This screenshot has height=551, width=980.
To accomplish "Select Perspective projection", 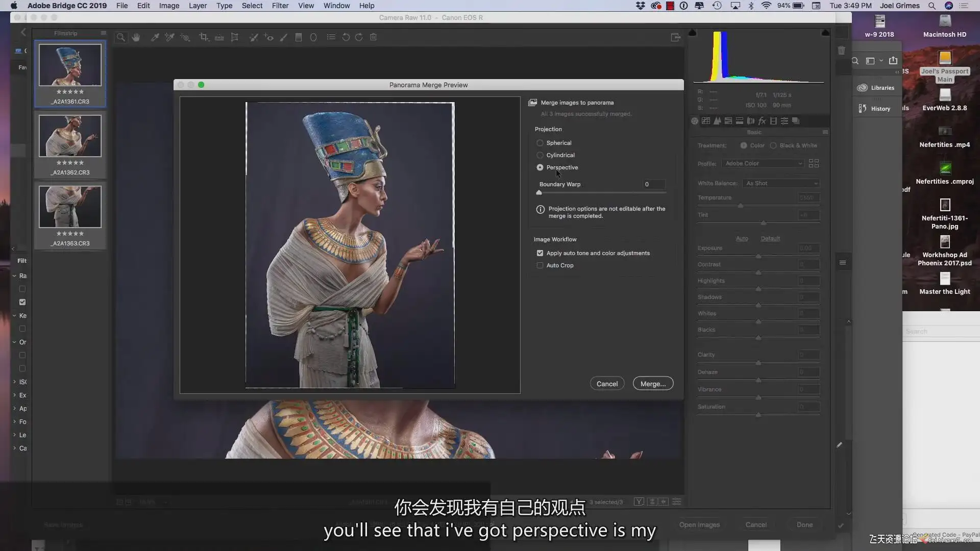I will coord(540,167).
